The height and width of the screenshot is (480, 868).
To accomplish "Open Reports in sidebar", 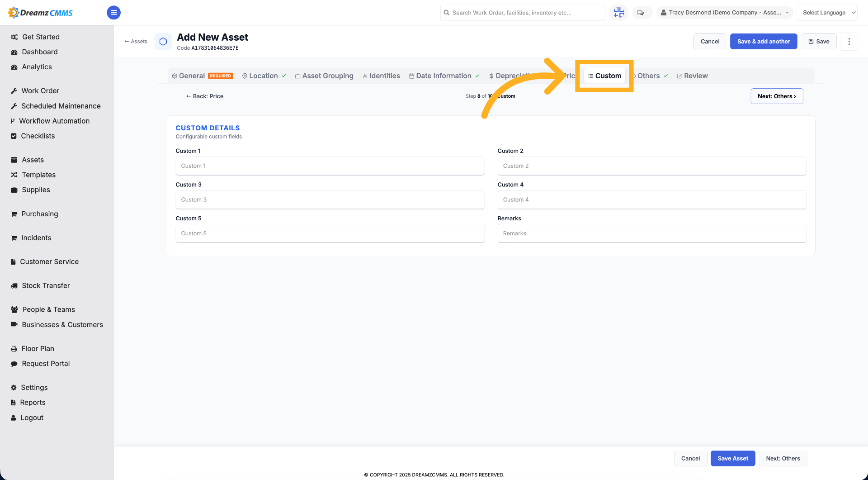I will click(x=28, y=402).
